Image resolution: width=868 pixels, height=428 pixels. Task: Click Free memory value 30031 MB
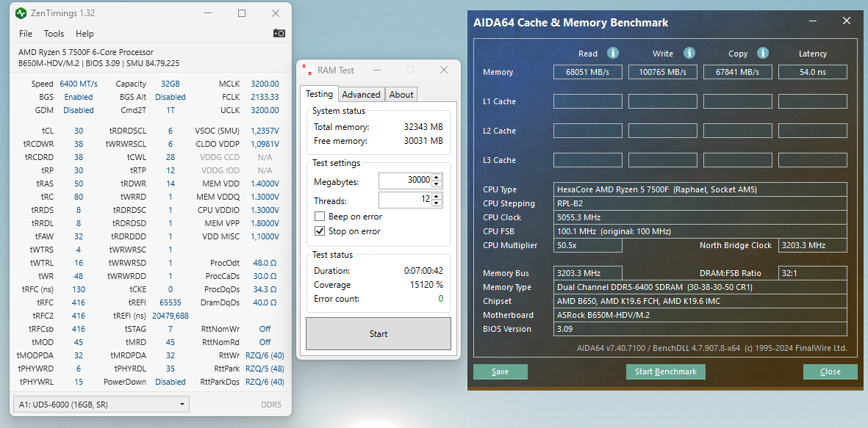[x=423, y=141]
